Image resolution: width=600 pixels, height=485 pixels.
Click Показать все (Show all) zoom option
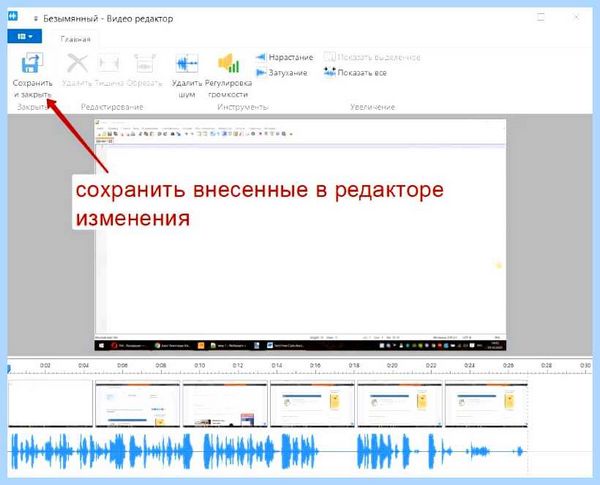[x=355, y=72]
